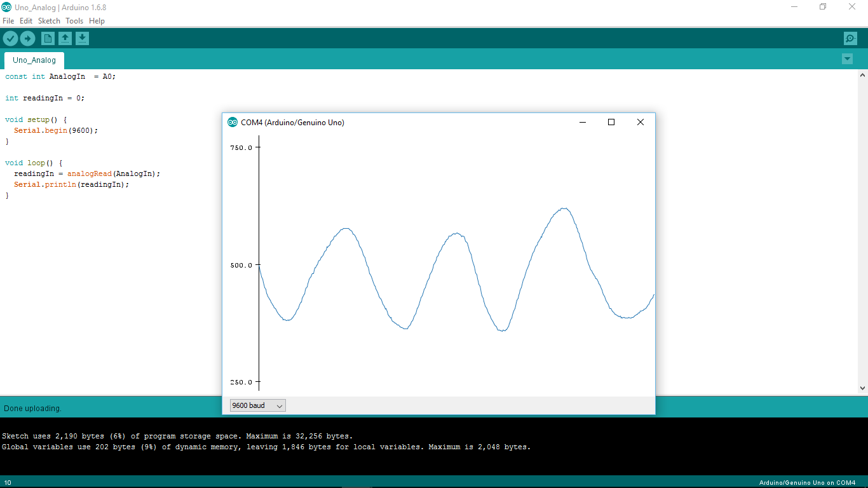Open the Tools menu
The image size is (868, 488).
click(x=74, y=21)
